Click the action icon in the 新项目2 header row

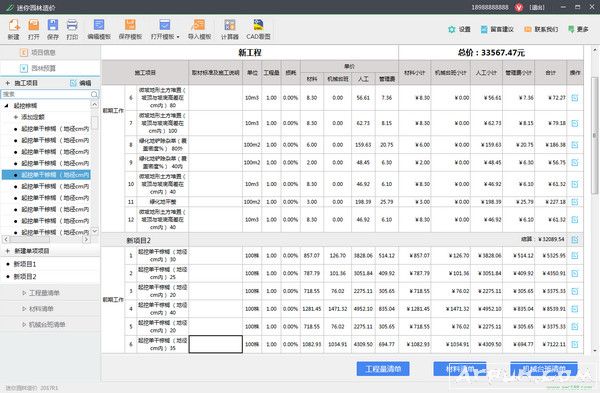point(575,240)
